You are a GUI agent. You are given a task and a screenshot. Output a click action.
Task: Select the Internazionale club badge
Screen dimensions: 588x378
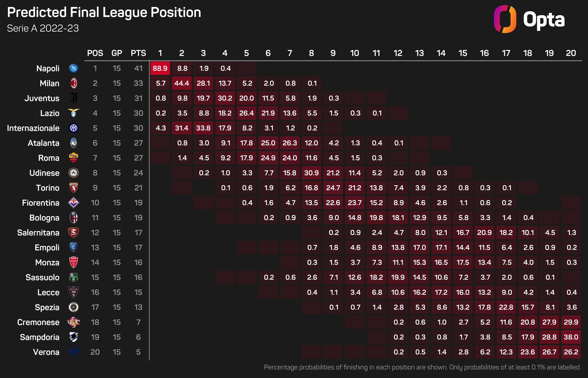(73, 128)
